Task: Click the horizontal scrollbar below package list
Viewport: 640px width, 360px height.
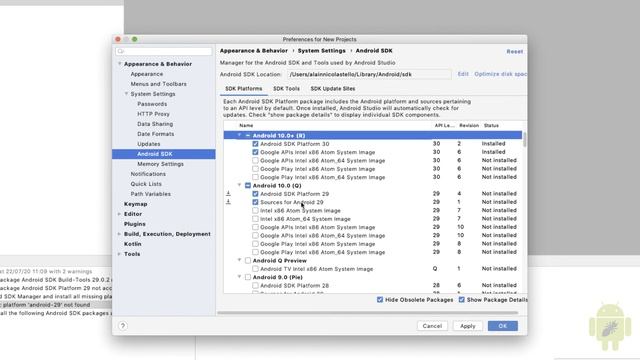Action: point(367,313)
